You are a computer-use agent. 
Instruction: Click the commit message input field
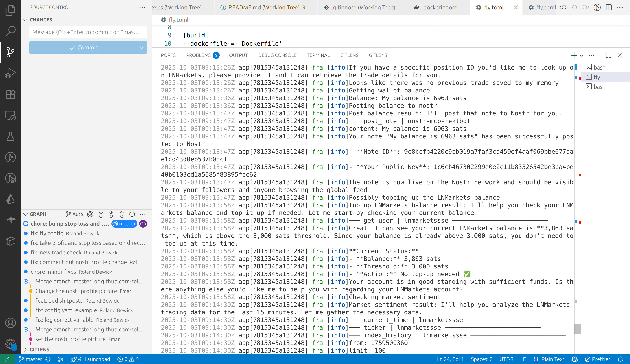(88, 32)
